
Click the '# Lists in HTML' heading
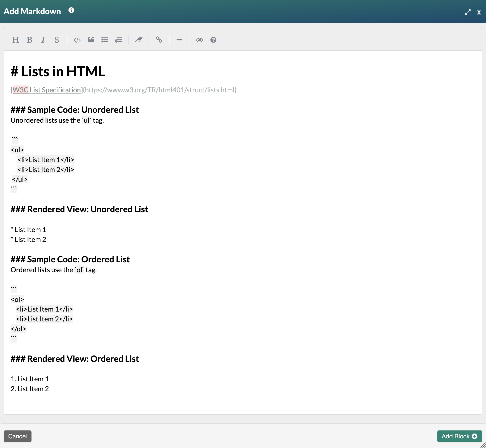click(58, 71)
